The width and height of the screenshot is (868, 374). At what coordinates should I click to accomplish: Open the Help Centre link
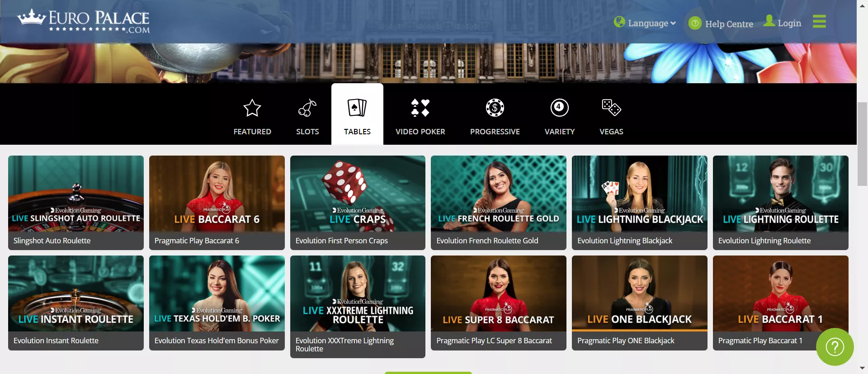721,24
